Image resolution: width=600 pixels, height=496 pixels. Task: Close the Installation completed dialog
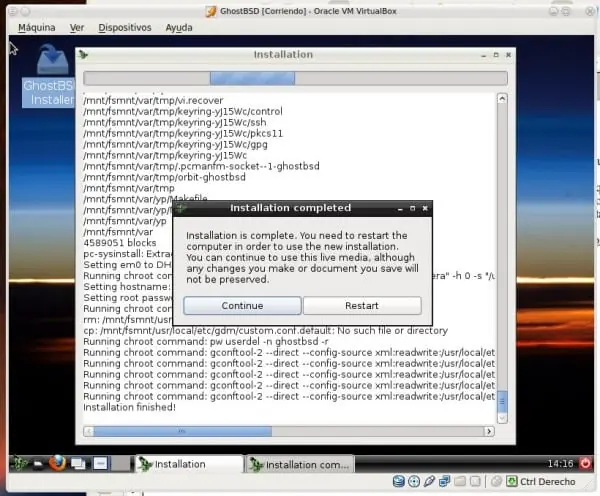tap(425, 208)
